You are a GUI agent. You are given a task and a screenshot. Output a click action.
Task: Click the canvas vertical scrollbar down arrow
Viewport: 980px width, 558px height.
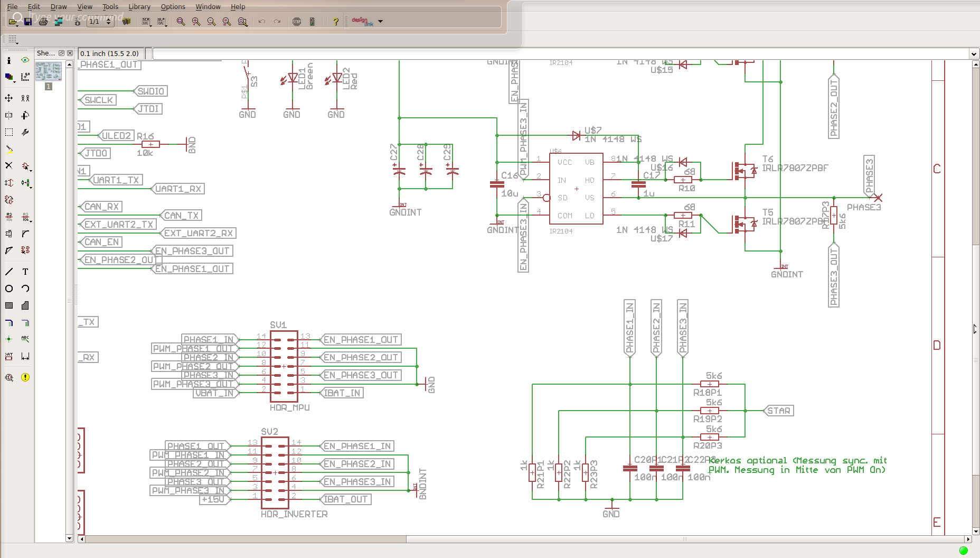[976, 532]
